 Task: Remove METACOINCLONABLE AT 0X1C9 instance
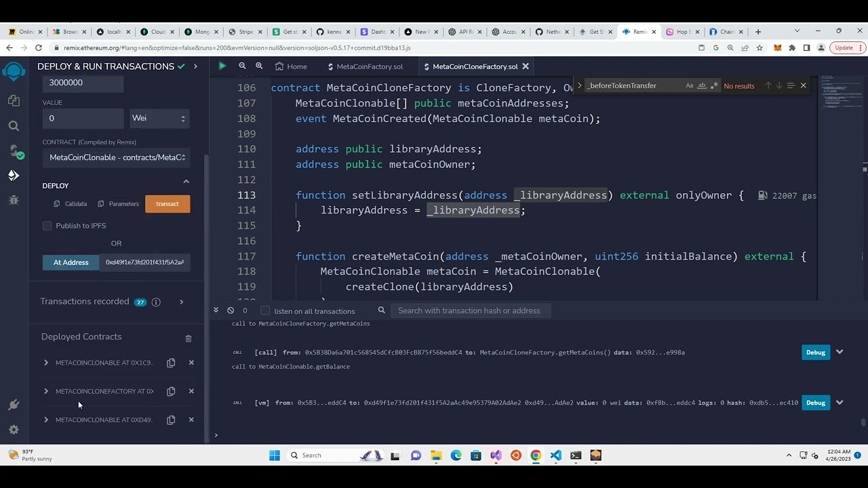191,363
